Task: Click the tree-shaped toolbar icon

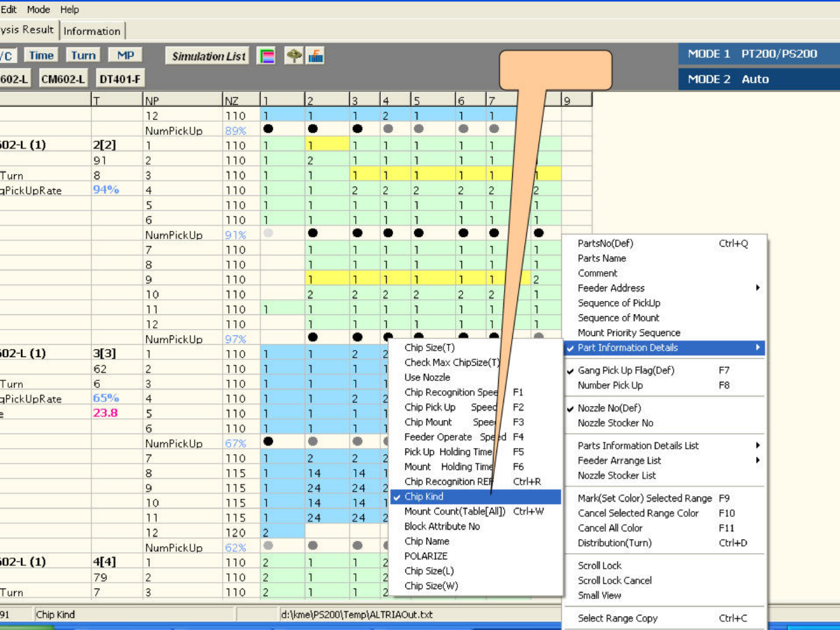Action: coord(294,56)
